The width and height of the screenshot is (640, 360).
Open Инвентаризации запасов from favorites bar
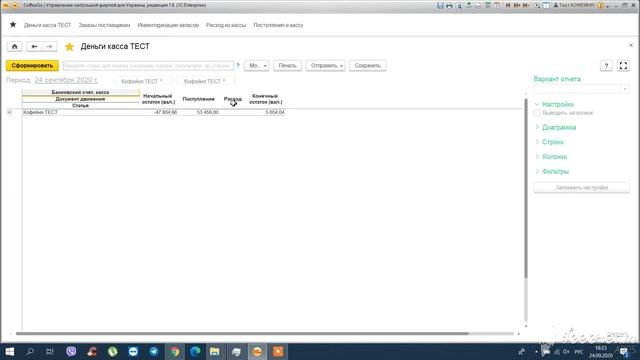[x=168, y=25]
